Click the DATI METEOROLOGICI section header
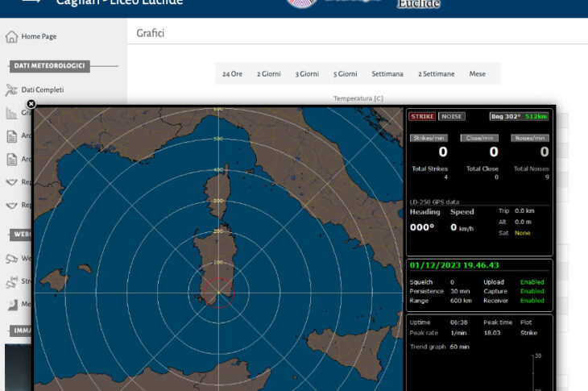Viewport: 588px width, 391px height. pos(49,66)
